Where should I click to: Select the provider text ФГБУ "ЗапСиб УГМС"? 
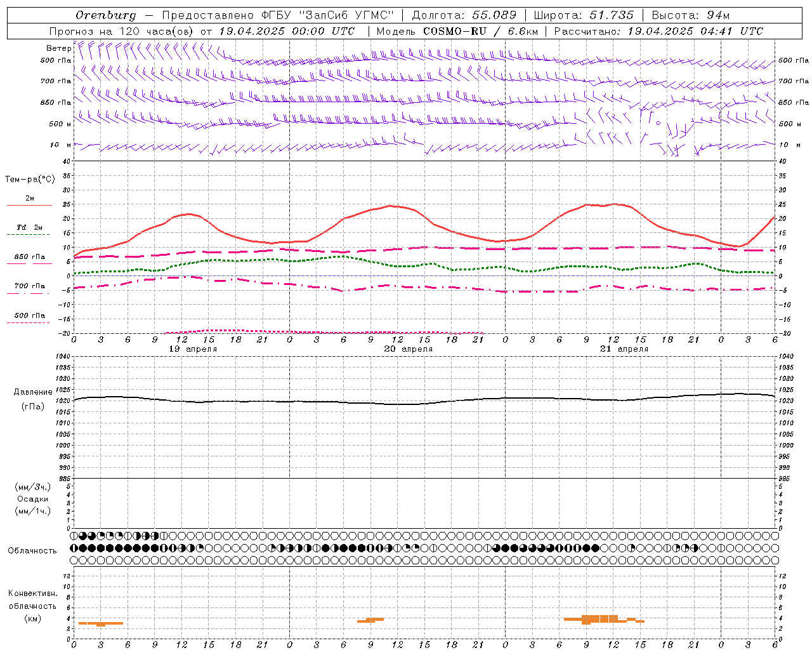click(x=328, y=15)
